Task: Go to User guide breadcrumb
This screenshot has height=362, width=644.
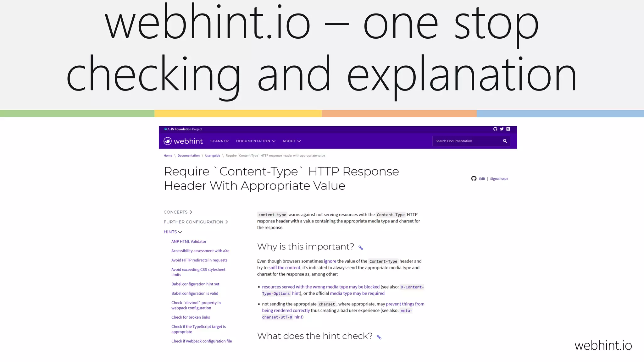Action: [213, 156]
